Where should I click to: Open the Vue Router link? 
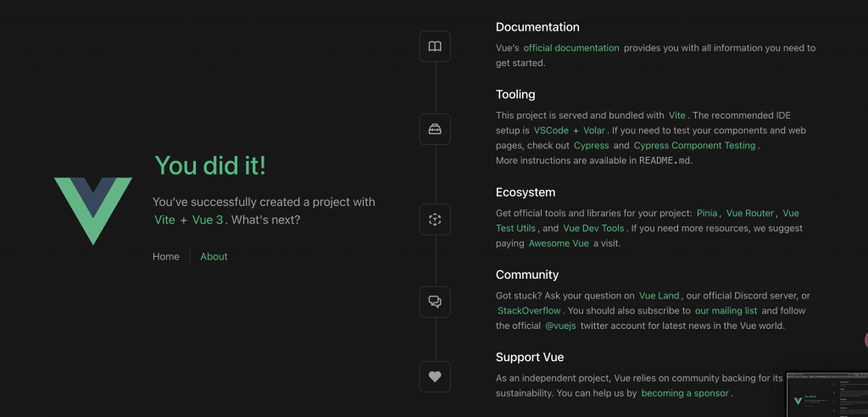tap(750, 214)
